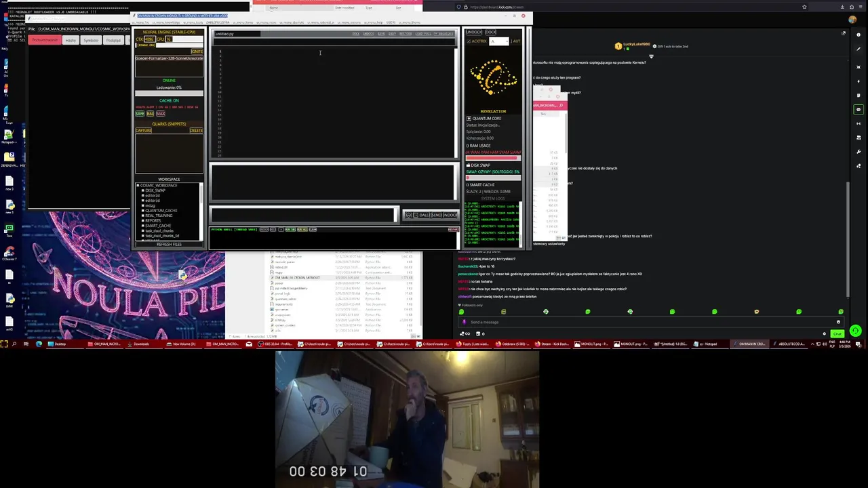Select DISK_SWAP in the workspace tree
This screenshot has height=488, width=868.
155,190
